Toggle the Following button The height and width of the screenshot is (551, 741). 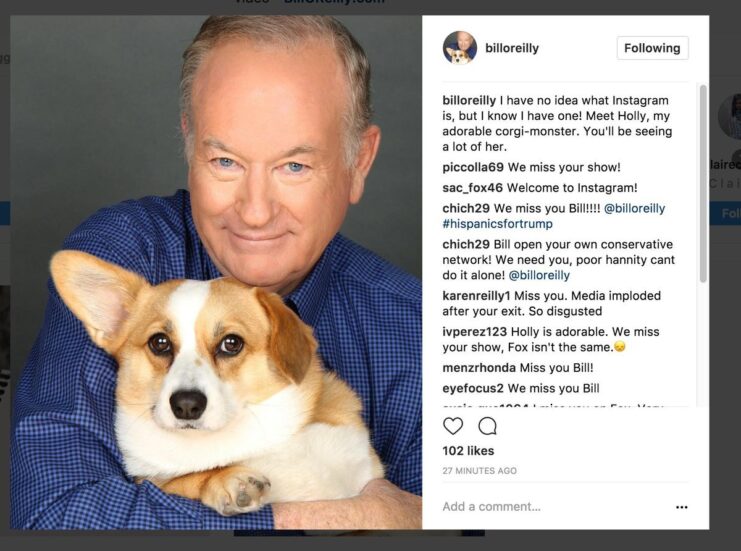click(652, 48)
